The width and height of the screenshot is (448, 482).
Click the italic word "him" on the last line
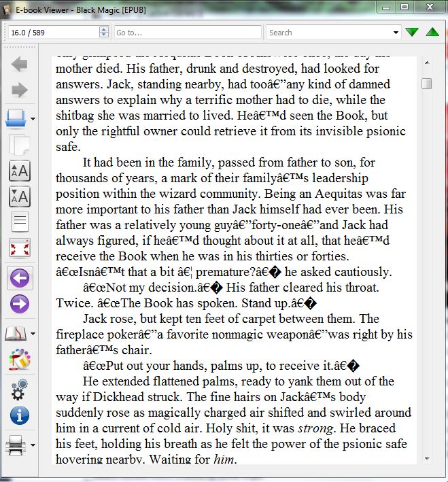pyautogui.click(x=224, y=460)
